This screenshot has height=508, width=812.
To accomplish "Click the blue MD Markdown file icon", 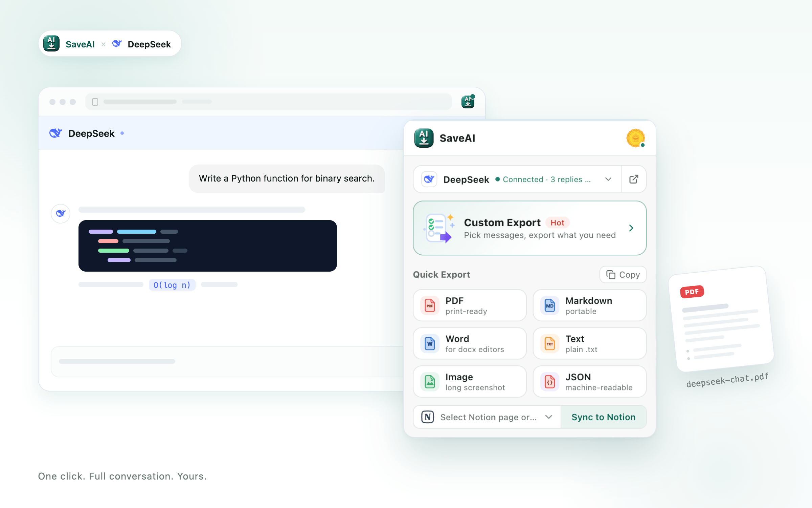I will click(549, 305).
